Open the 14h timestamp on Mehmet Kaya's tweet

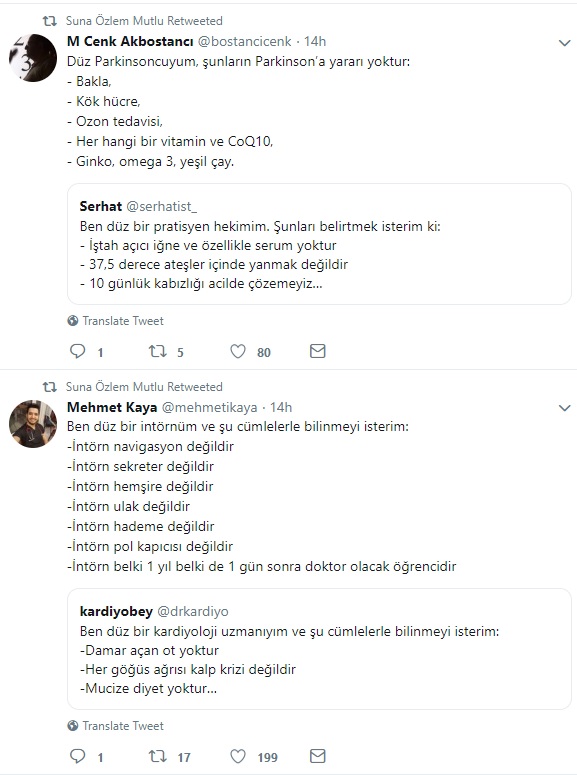coord(281,407)
